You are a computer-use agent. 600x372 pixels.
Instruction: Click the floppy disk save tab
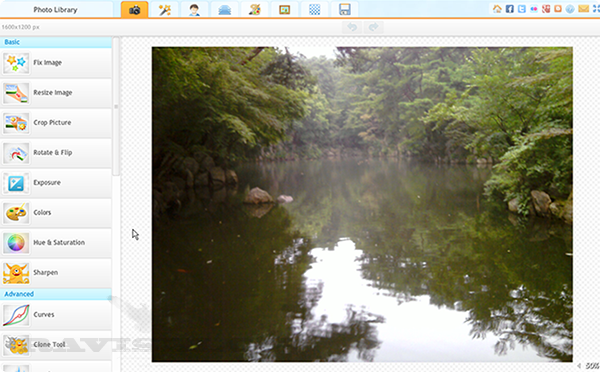tap(344, 10)
